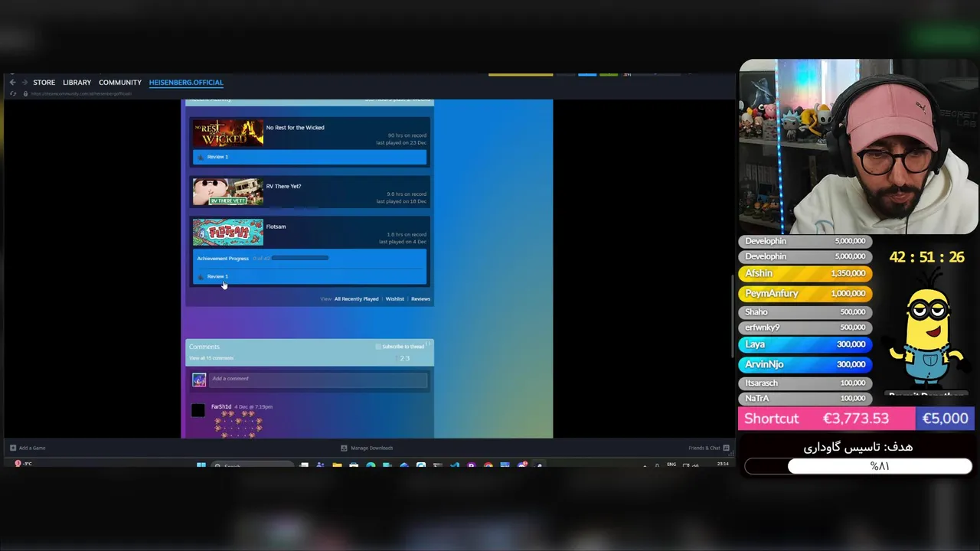Click the Achievement Progress label for Flotsam
980x551 pixels.
point(223,259)
